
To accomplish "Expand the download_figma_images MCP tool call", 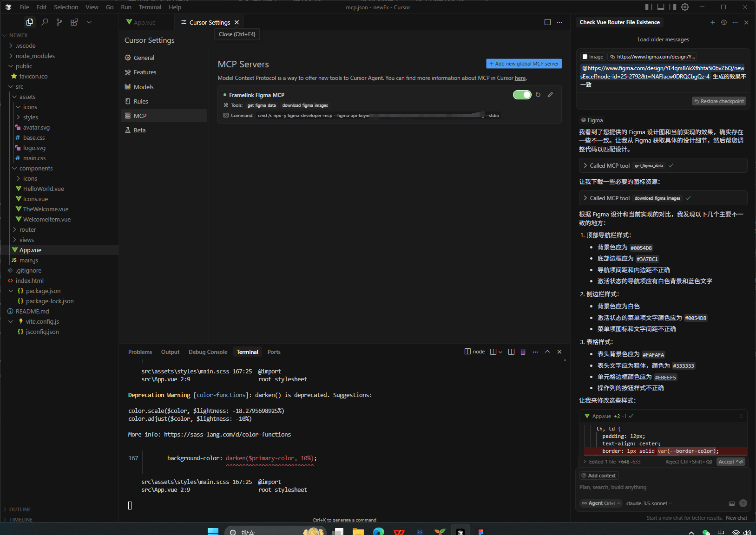I will click(x=663, y=198).
